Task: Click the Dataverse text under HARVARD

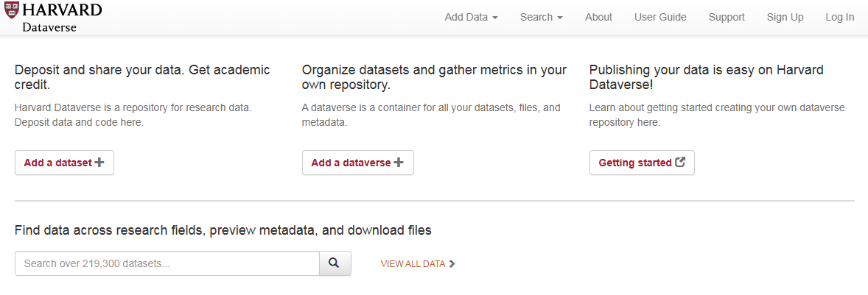Action: 49,27
